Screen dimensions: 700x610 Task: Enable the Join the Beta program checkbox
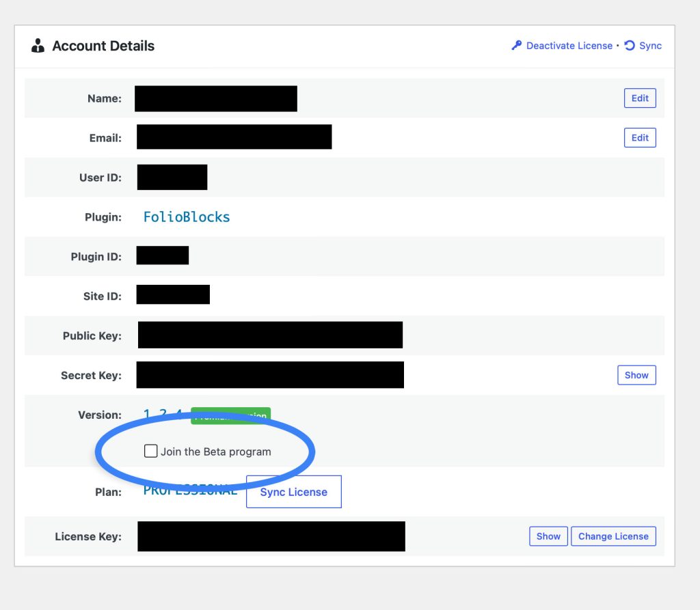coord(151,451)
